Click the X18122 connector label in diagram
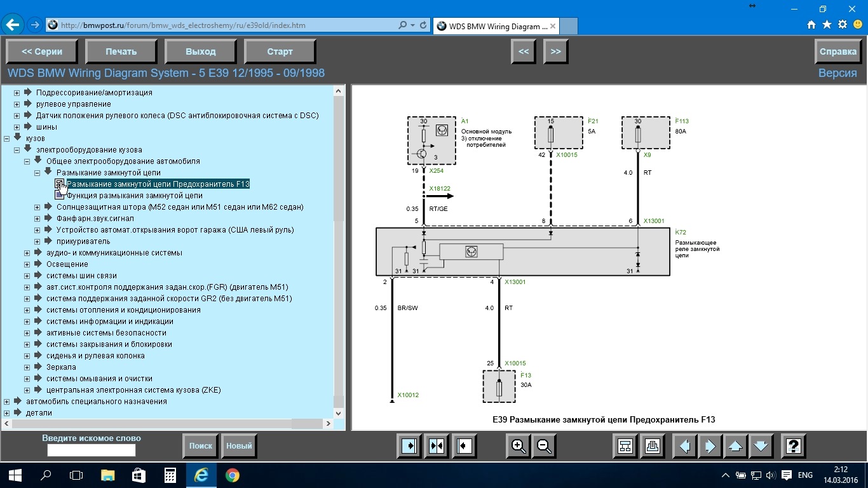This screenshot has height=488, width=868. tap(439, 189)
